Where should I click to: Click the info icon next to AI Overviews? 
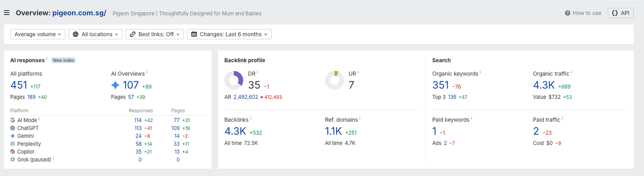147,72
